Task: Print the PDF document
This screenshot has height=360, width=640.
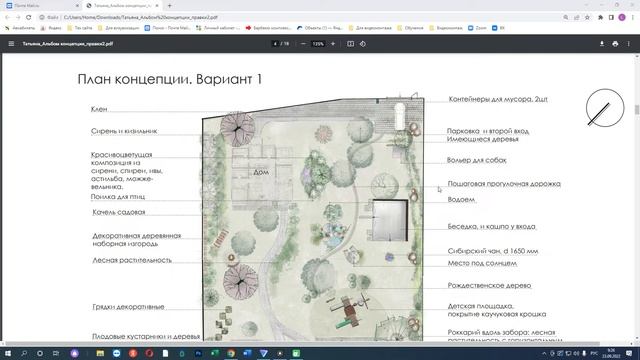Action: pos(615,44)
